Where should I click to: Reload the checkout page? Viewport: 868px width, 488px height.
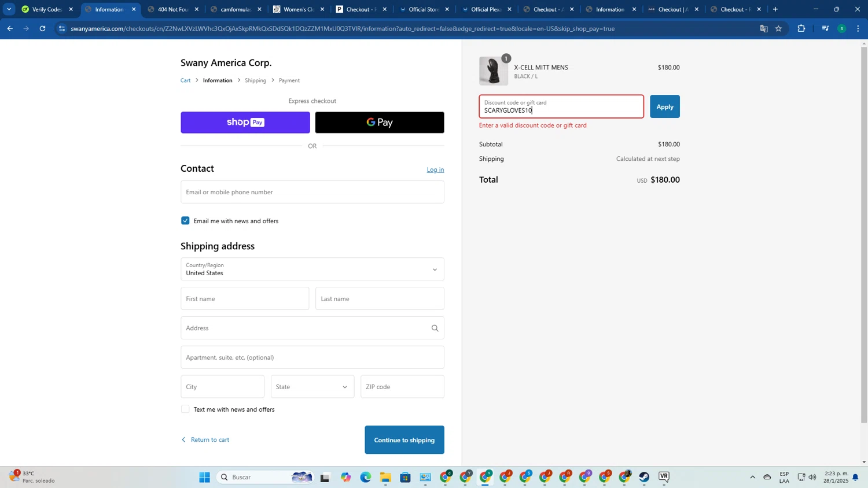42,28
